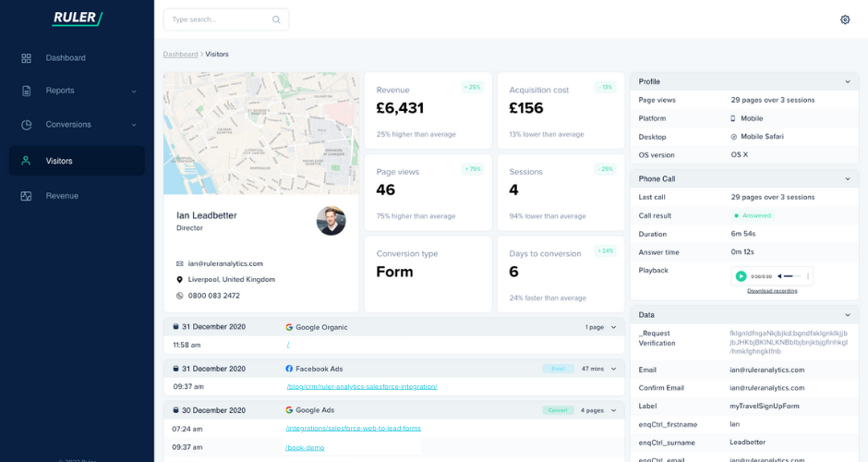Image resolution: width=868 pixels, height=462 pixels.
Task: Click the search magnifier icon
Action: [x=276, y=19]
